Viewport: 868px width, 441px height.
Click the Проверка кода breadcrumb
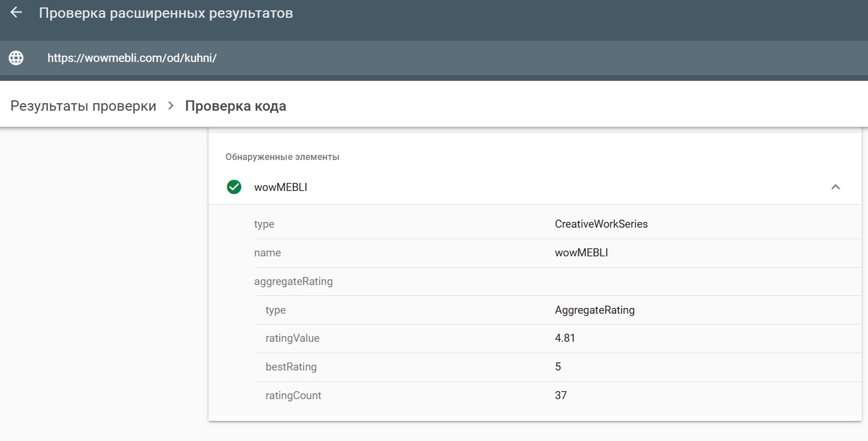pyautogui.click(x=235, y=106)
